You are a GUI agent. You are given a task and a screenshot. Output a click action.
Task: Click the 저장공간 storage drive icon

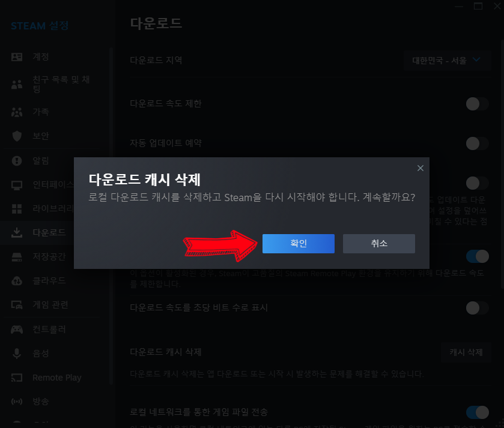tap(17, 257)
